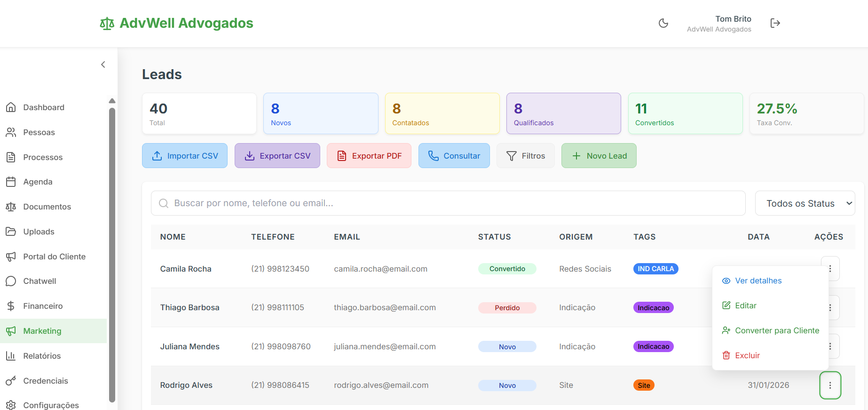Image resolution: width=868 pixels, height=410 pixels.
Task: Open Pessoas in the sidebar
Action: pos(54,132)
